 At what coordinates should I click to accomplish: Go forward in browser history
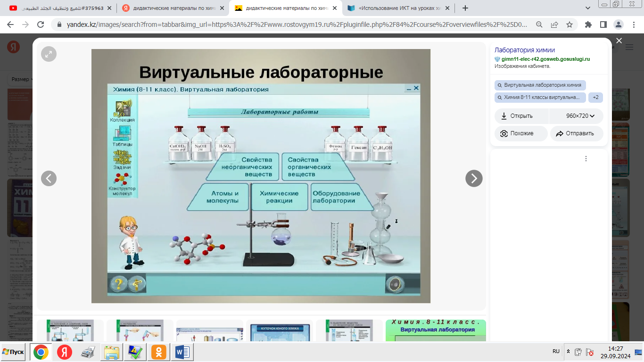click(25, 25)
